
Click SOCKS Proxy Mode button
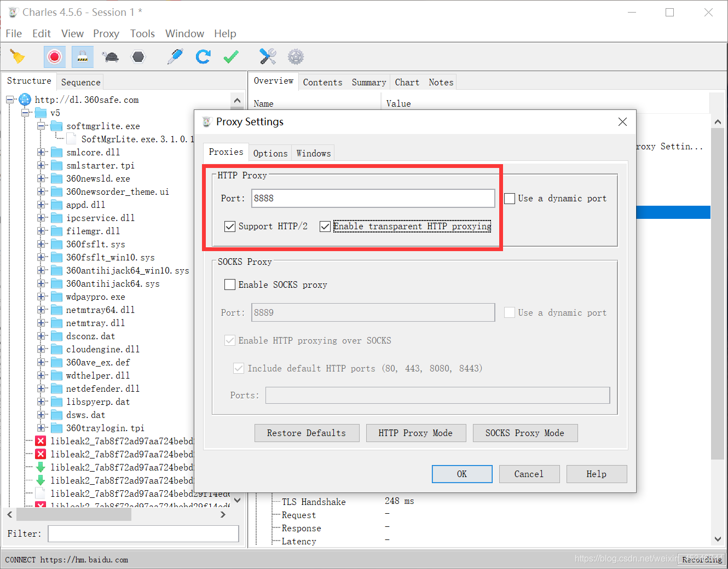coord(525,433)
